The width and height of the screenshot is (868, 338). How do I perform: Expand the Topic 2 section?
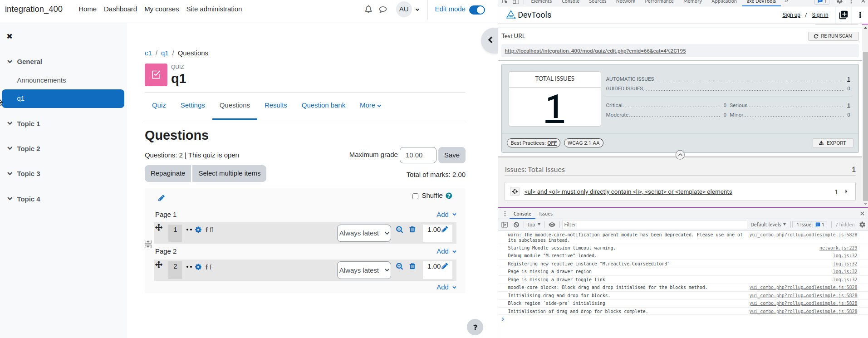click(10, 148)
